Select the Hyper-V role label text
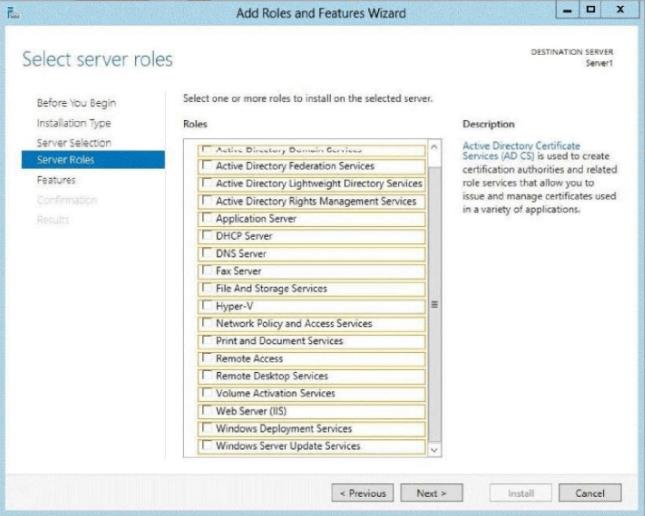 tap(234, 306)
